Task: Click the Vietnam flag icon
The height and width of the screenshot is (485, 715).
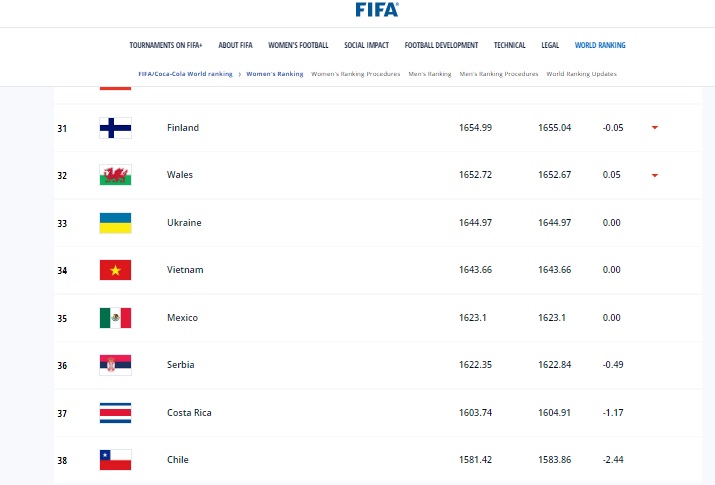Action: 115,270
